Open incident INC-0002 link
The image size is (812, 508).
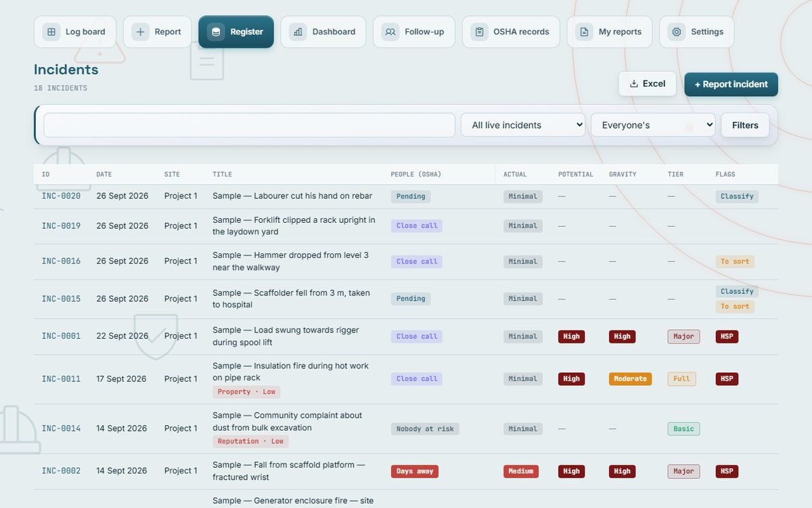click(61, 471)
